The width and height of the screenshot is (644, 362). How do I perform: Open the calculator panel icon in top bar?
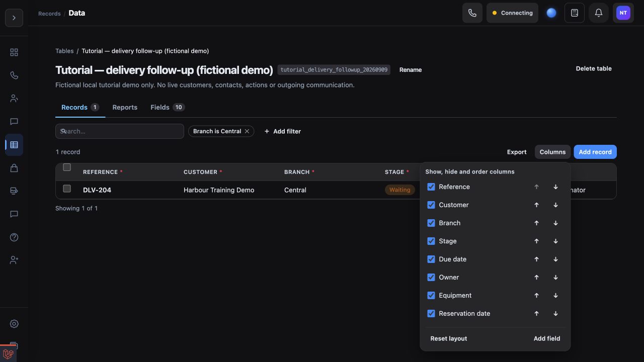575,13
